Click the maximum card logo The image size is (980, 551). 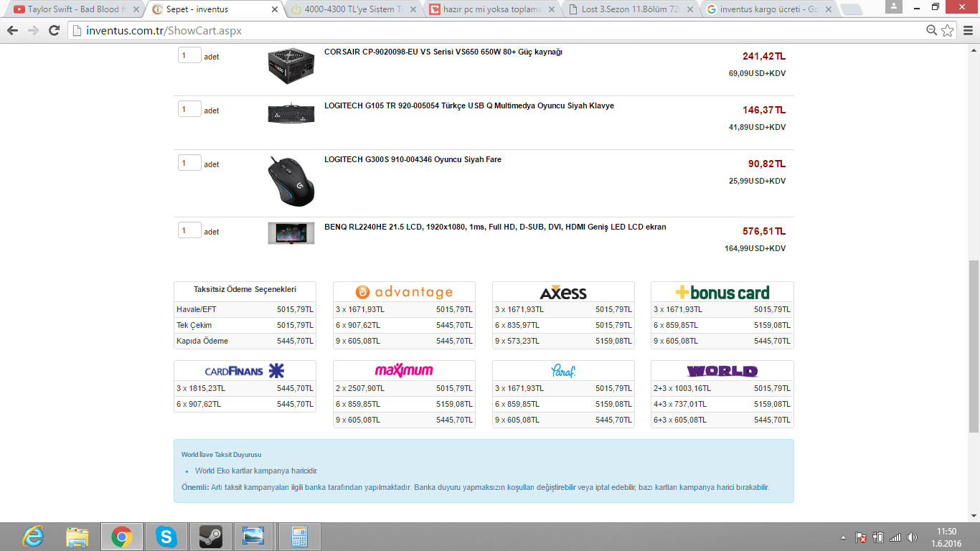[404, 371]
